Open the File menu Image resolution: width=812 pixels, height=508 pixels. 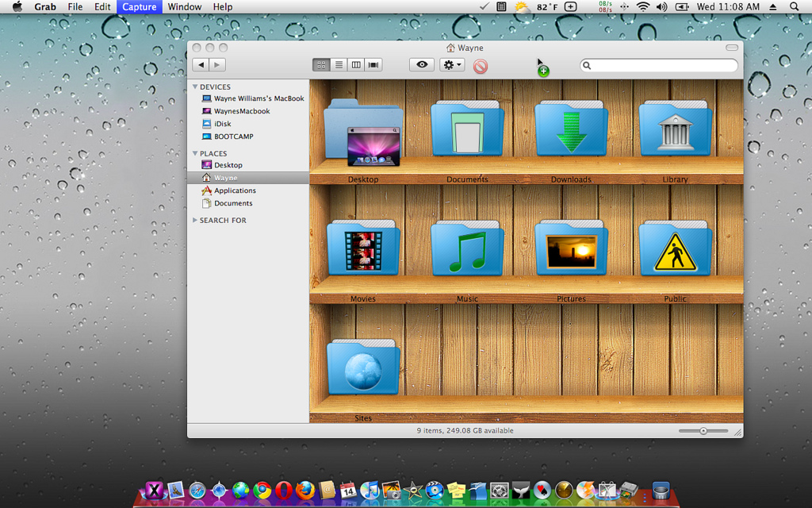[x=75, y=6]
